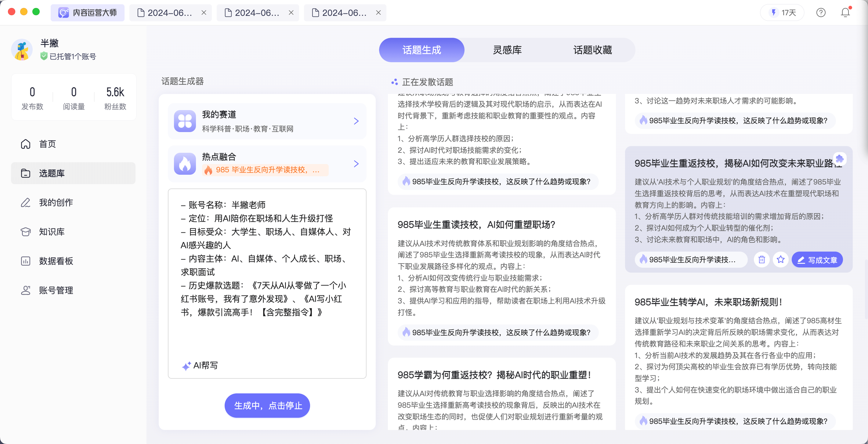Click 生成中，点击停止 button
The image size is (868, 444).
(267, 405)
